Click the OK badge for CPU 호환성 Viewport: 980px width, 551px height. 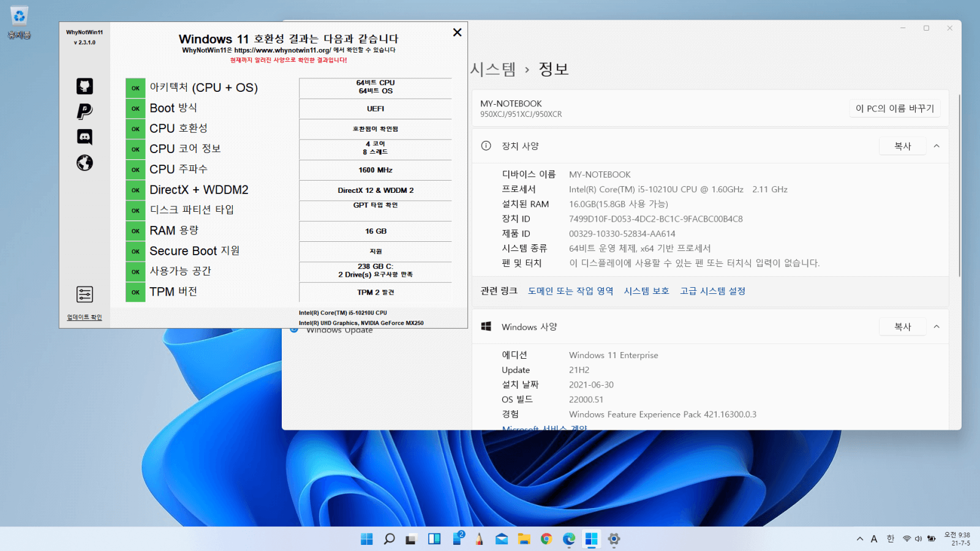pos(135,129)
